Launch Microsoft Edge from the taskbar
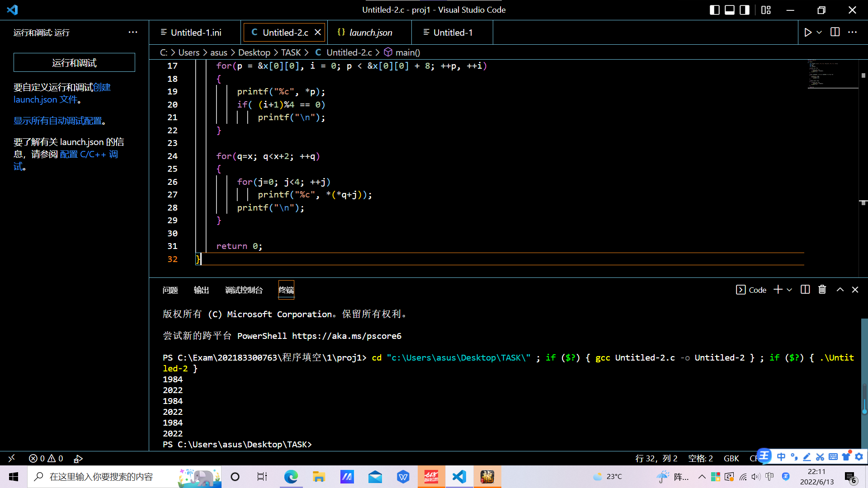Viewport: 868px width, 488px height. tap(291, 477)
